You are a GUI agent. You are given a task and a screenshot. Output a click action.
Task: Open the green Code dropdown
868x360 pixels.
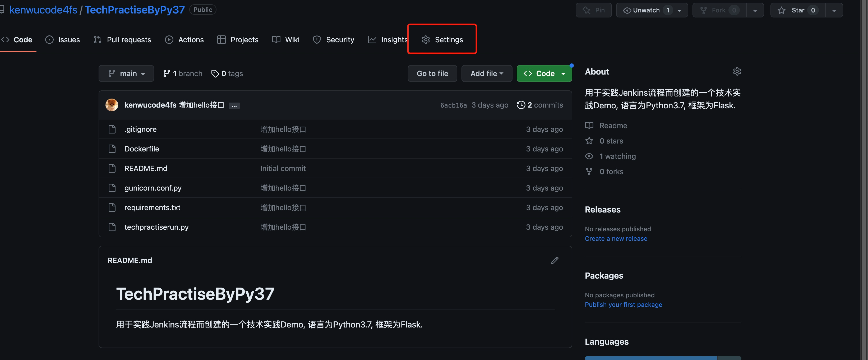[544, 73]
